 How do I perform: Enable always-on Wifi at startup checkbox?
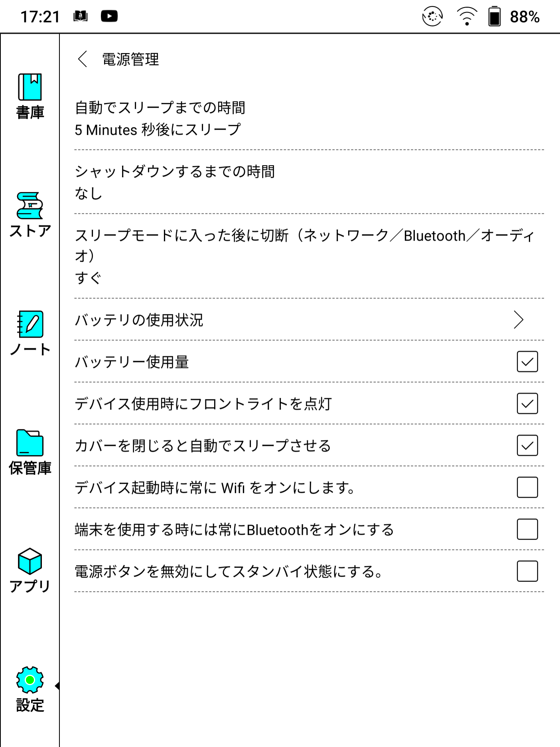pos(527,487)
